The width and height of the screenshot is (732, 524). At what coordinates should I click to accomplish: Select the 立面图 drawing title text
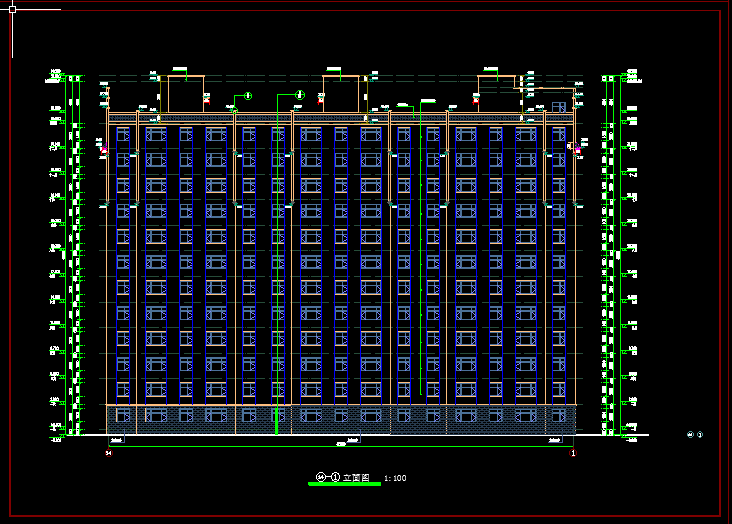coord(356,477)
